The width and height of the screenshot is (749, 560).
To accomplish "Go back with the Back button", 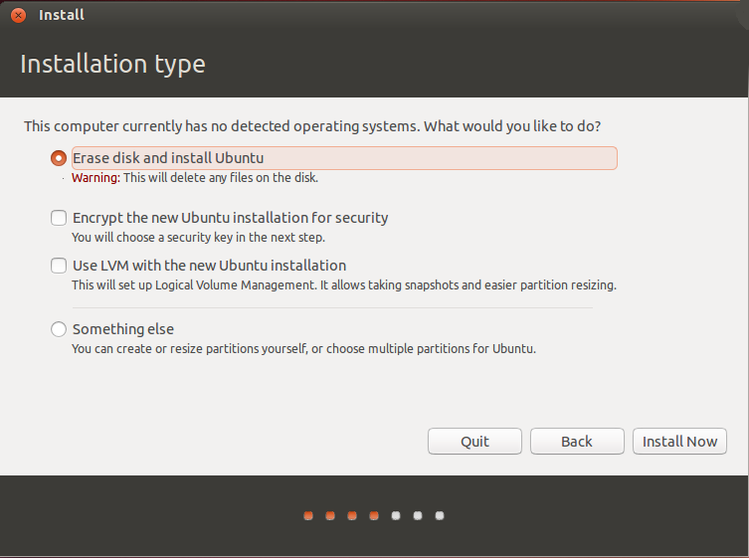I will point(577,442).
